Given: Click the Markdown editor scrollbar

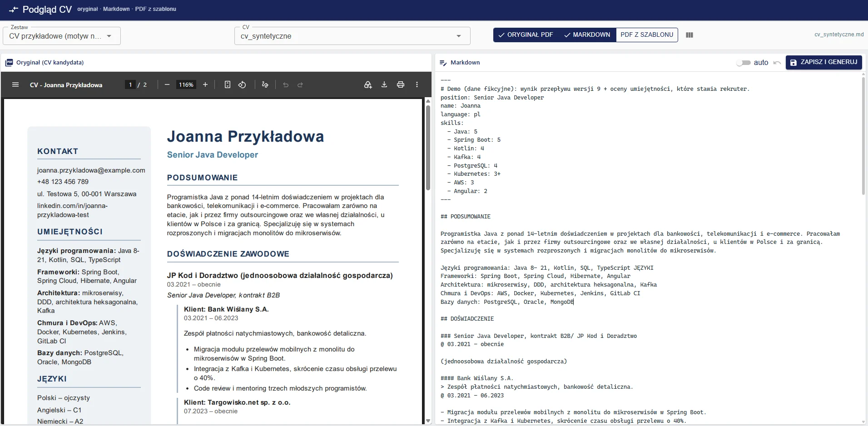Looking at the screenshot, I should (863, 136).
